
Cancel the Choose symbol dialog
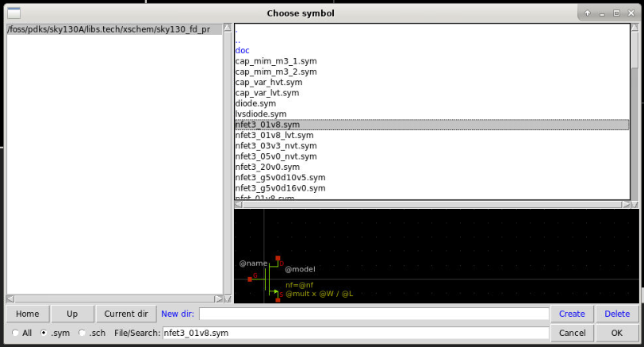pos(572,333)
